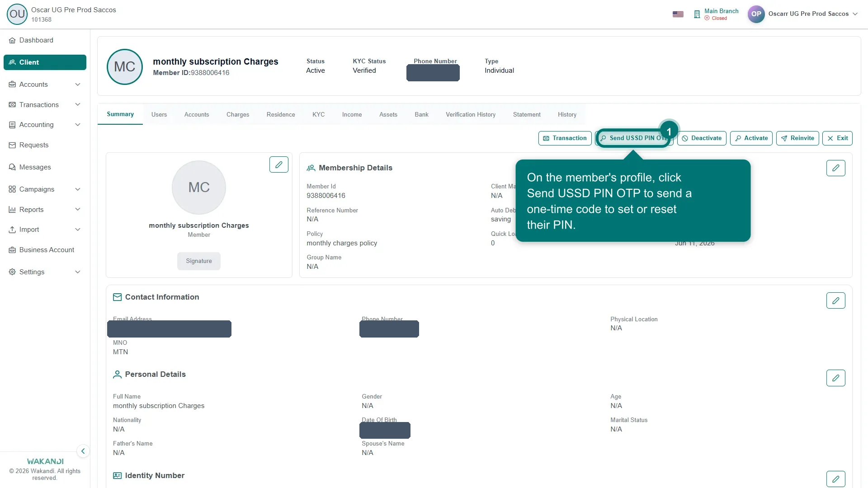Edit Contact Information with pencil icon
Screen dimensions: 868x488
point(836,300)
